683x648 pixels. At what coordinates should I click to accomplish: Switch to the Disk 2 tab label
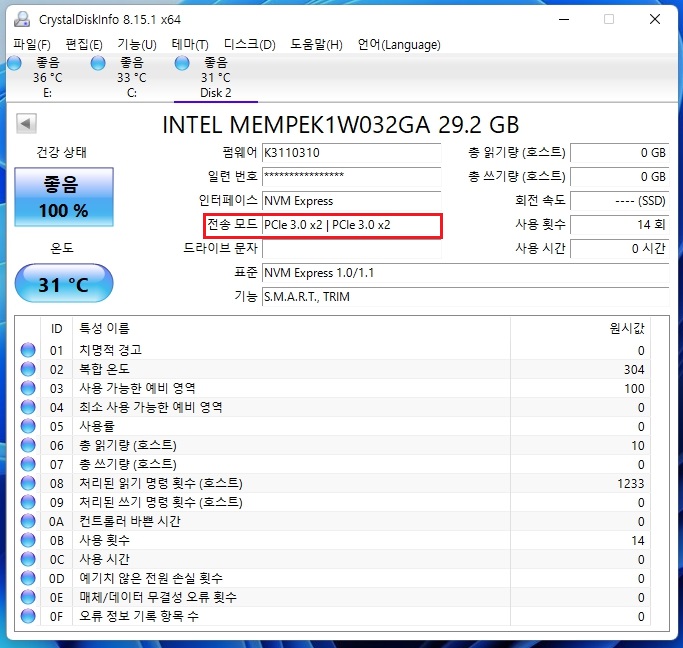click(x=216, y=93)
